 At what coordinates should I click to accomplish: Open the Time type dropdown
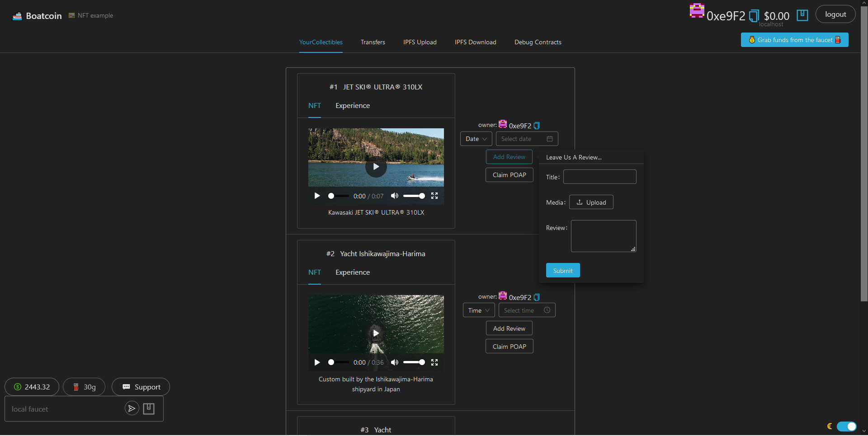[479, 310]
